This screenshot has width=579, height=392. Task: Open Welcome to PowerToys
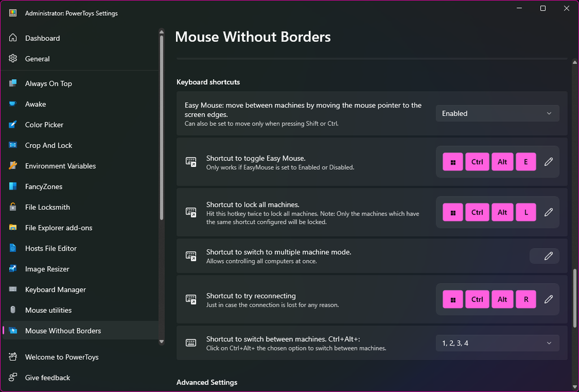(62, 357)
